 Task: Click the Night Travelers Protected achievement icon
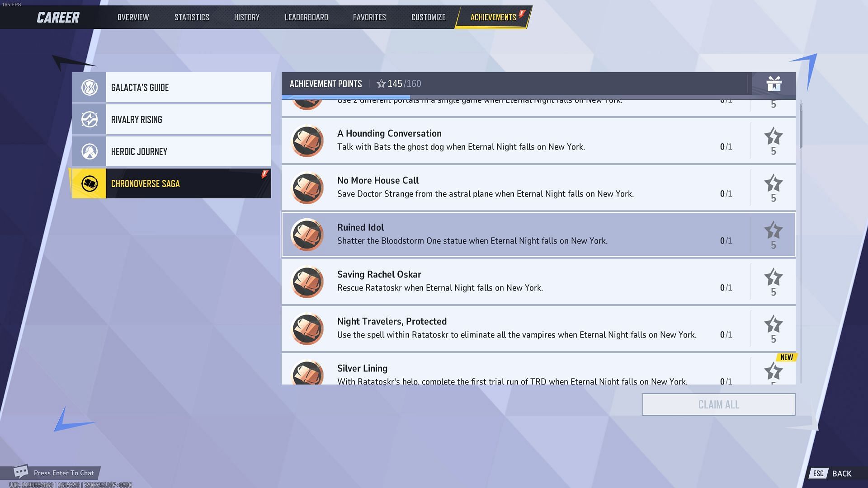coord(307,329)
